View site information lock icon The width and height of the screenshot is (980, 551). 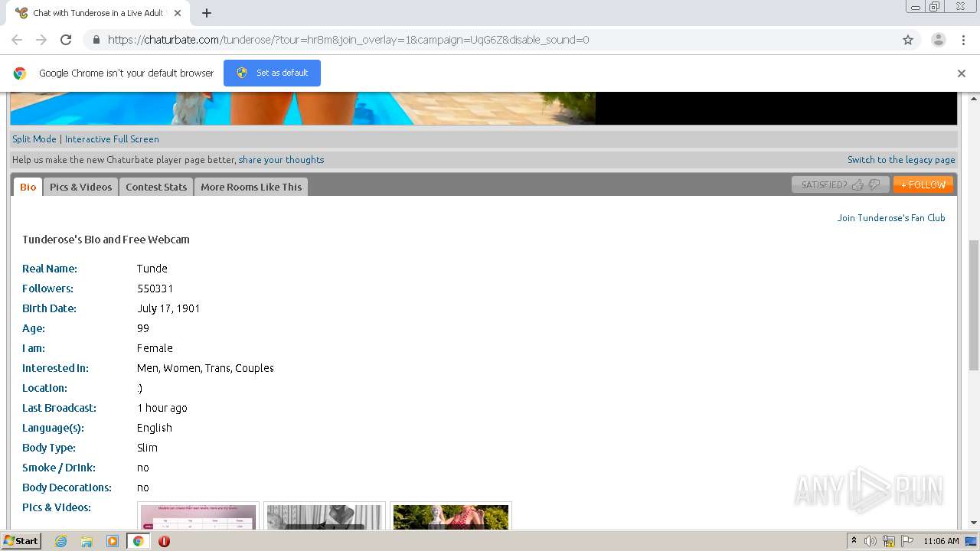96,40
